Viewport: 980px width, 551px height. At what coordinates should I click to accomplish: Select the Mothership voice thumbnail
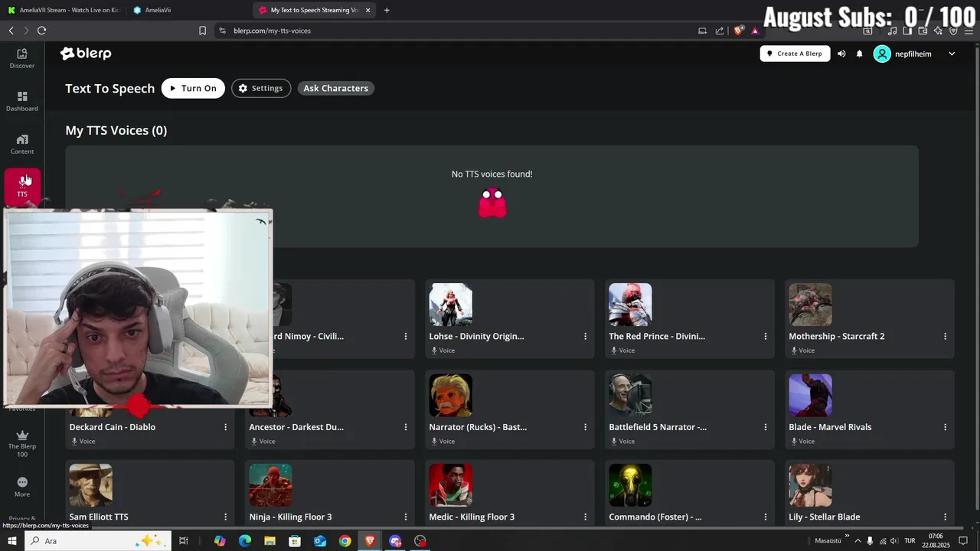pos(810,305)
